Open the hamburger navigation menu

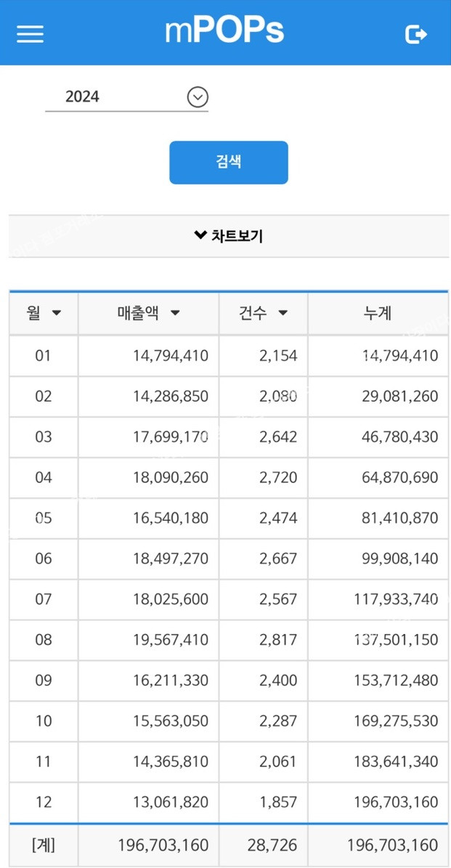click(30, 34)
